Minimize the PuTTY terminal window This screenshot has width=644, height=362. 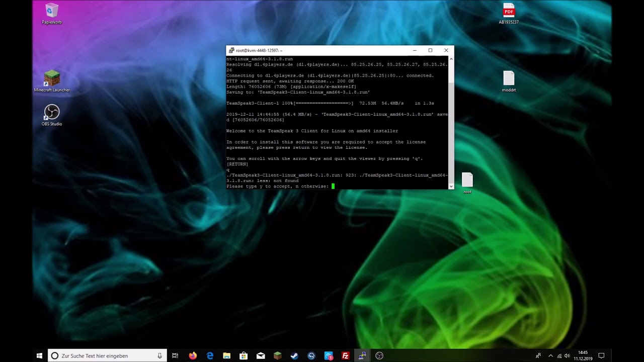415,50
